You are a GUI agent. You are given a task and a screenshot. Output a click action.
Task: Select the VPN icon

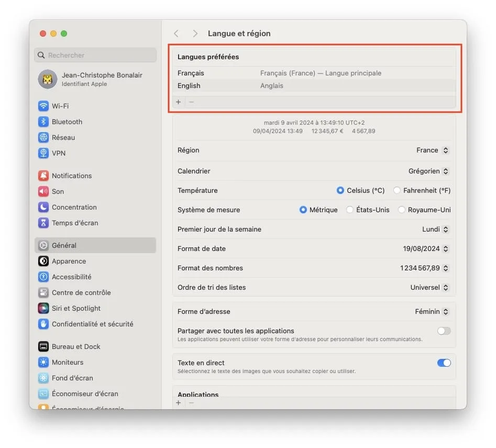(43, 153)
